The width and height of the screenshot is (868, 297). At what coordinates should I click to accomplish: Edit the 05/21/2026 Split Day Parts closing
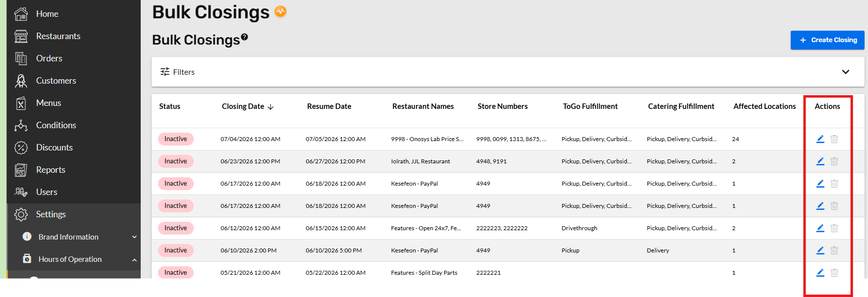820,273
